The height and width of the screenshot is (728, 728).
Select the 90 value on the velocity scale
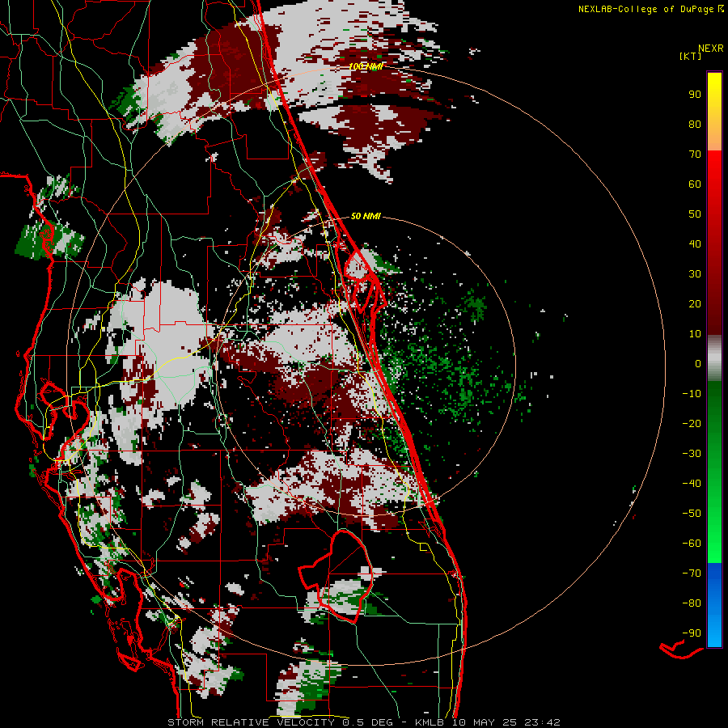695,95
